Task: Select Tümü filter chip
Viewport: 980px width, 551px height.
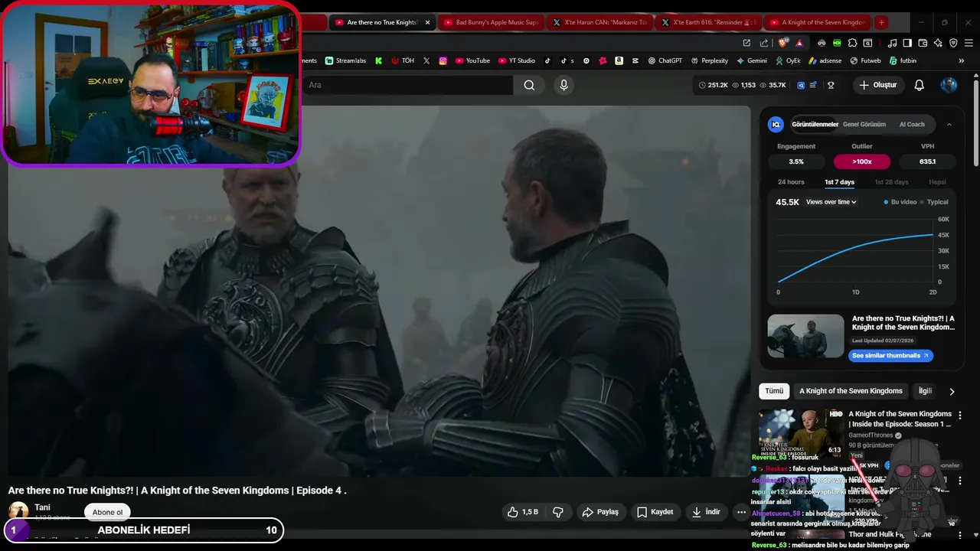Action: tap(774, 391)
